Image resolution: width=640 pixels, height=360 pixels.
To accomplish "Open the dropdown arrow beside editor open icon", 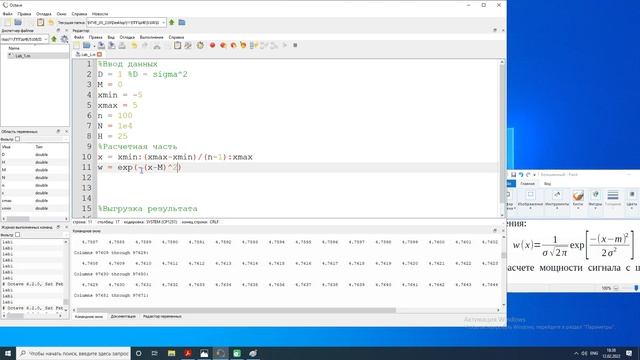I will pyautogui.click(x=94, y=46).
